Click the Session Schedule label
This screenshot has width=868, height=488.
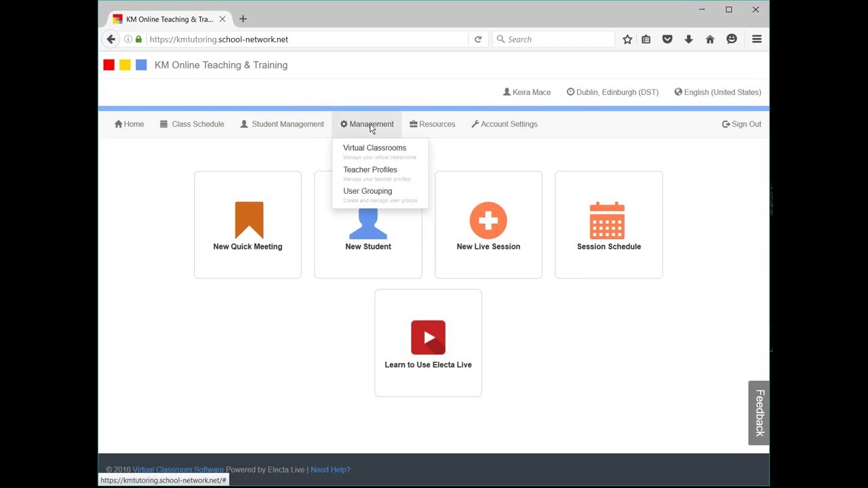tap(609, 247)
